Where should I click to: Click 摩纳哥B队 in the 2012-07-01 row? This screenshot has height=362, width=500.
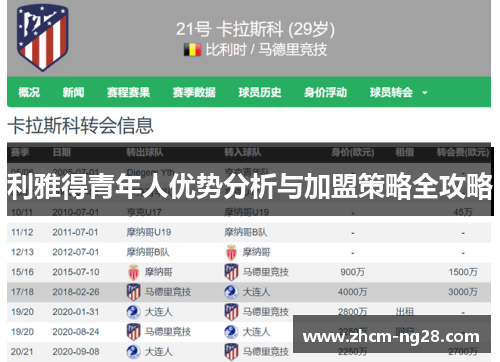coord(148,252)
